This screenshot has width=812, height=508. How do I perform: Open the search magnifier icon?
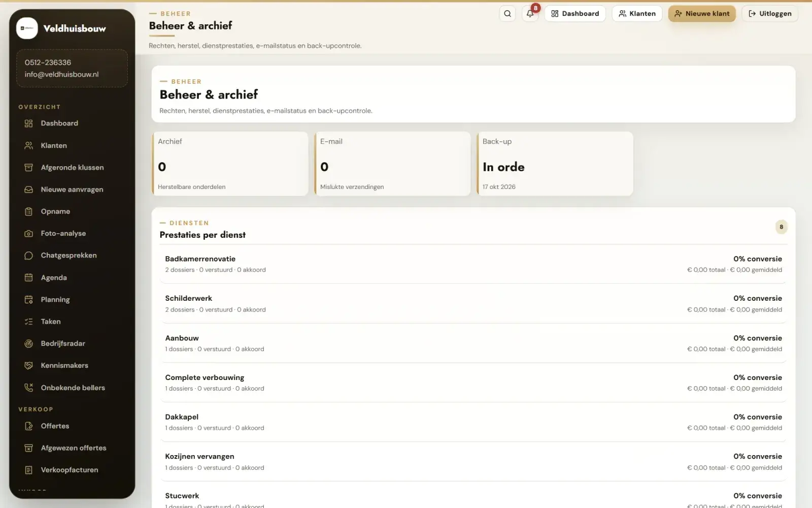pos(507,14)
